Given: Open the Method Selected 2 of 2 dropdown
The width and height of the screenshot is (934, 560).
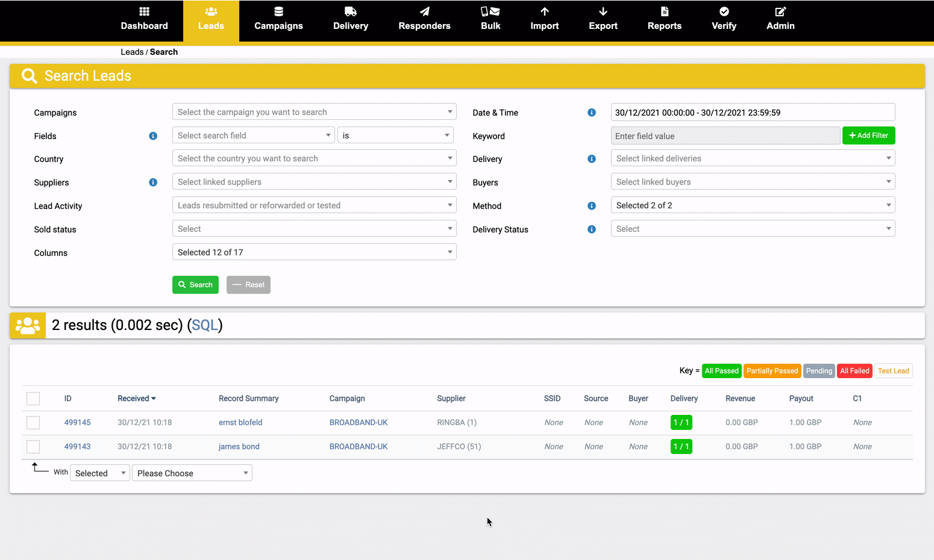Looking at the screenshot, I should coord(753,205).
